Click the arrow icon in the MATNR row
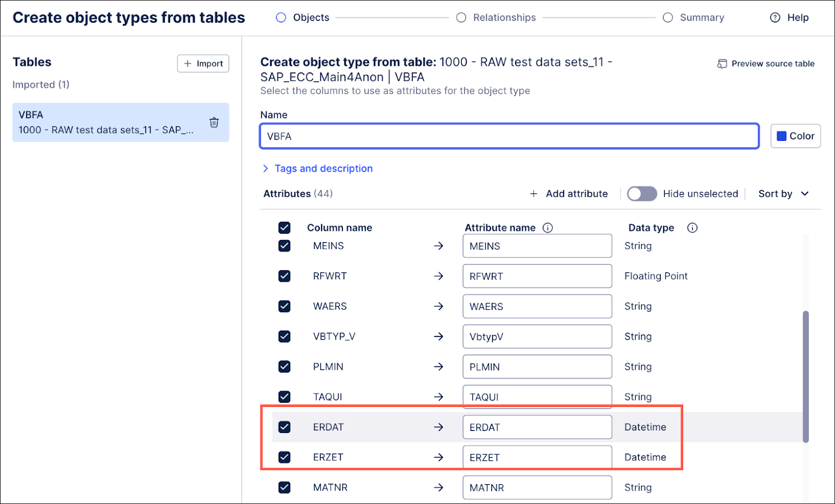Viewport: 835px width, 504px height. (x=438, y=488)
